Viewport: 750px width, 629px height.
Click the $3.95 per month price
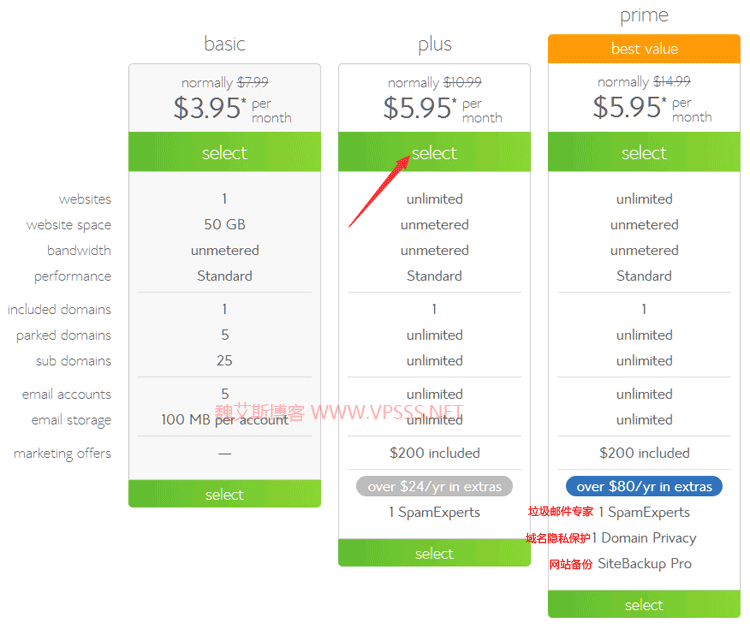pyautogui.click(x=232, y=109)
